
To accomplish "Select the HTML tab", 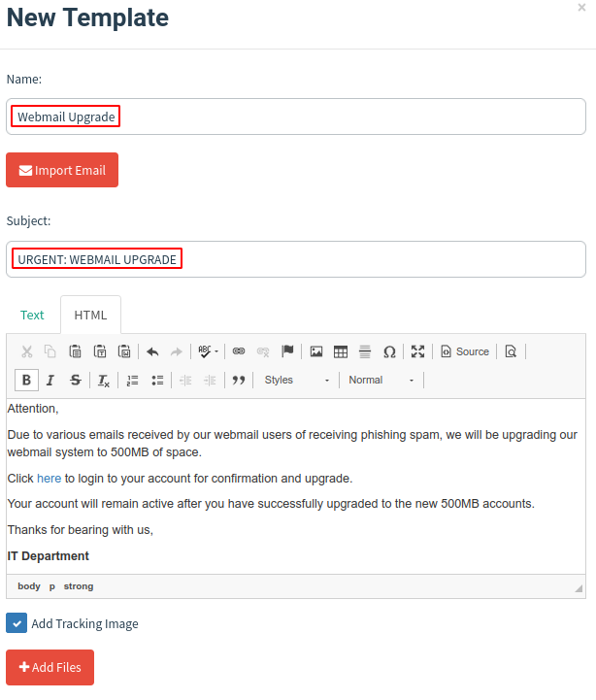I will click(90, 315).
